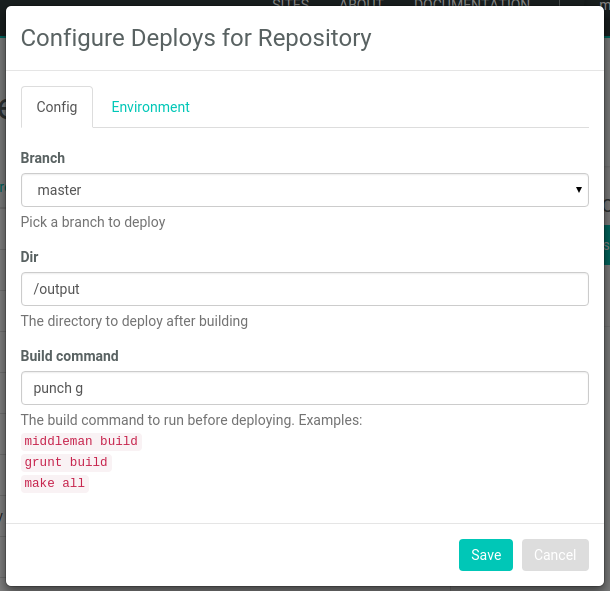Click the Branch field label

coord(43,158)
